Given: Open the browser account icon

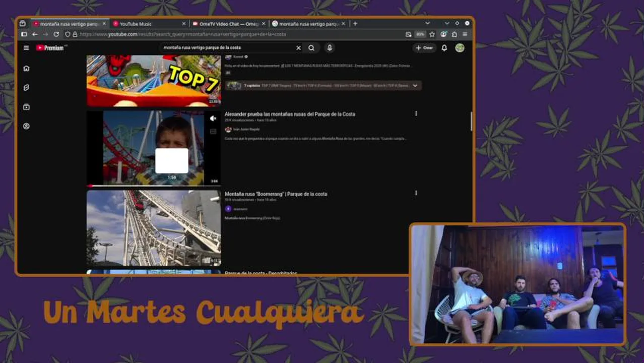Looking at the screenshot, I should coord(443,34).
